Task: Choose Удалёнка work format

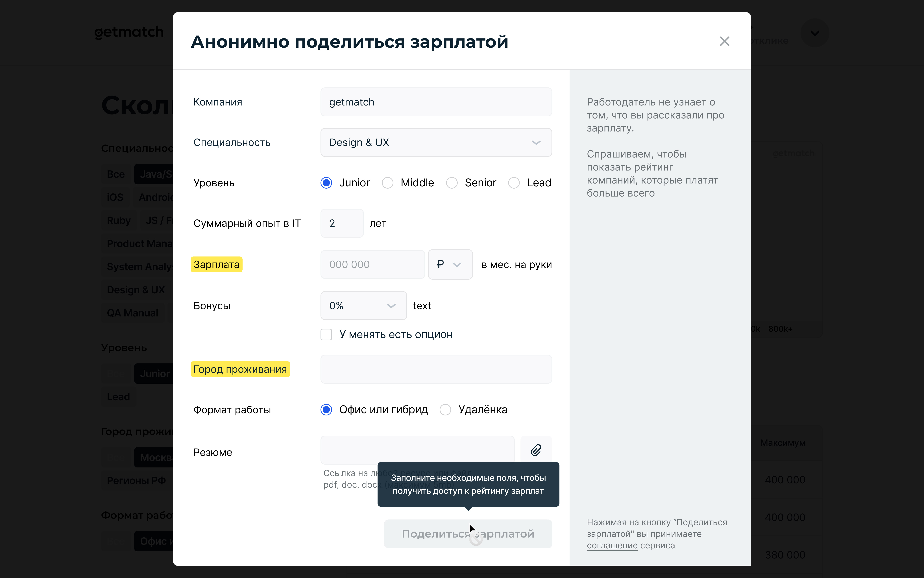Action: (x=445, y=410)
